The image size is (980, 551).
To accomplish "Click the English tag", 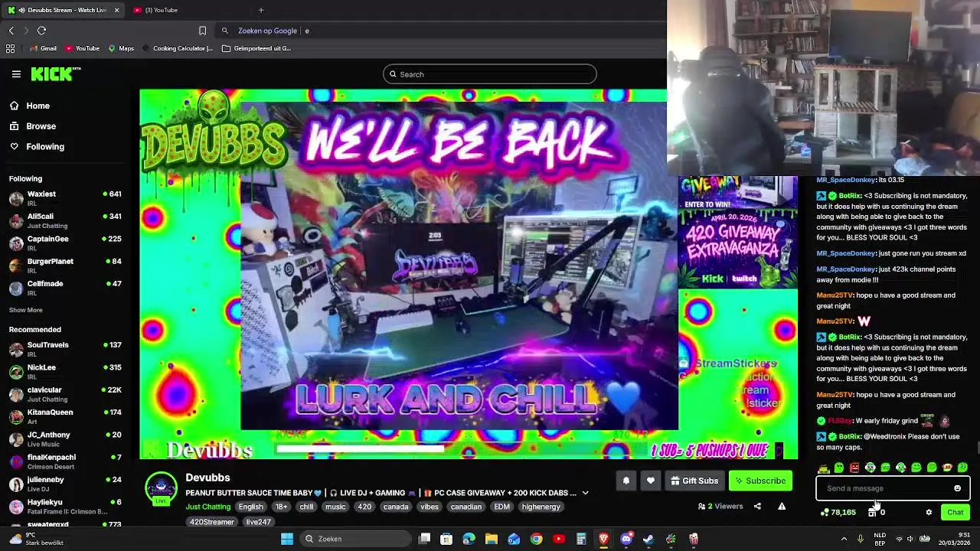I will click(x=250, y=507).
